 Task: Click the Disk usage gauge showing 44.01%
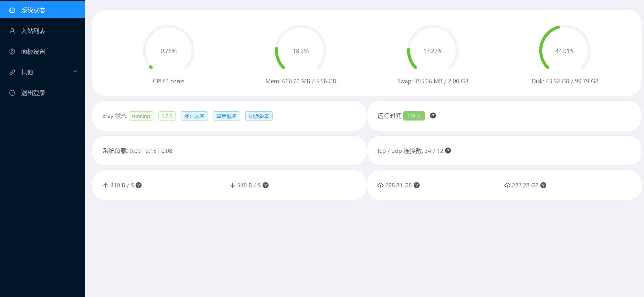click(x=564, y=51)
